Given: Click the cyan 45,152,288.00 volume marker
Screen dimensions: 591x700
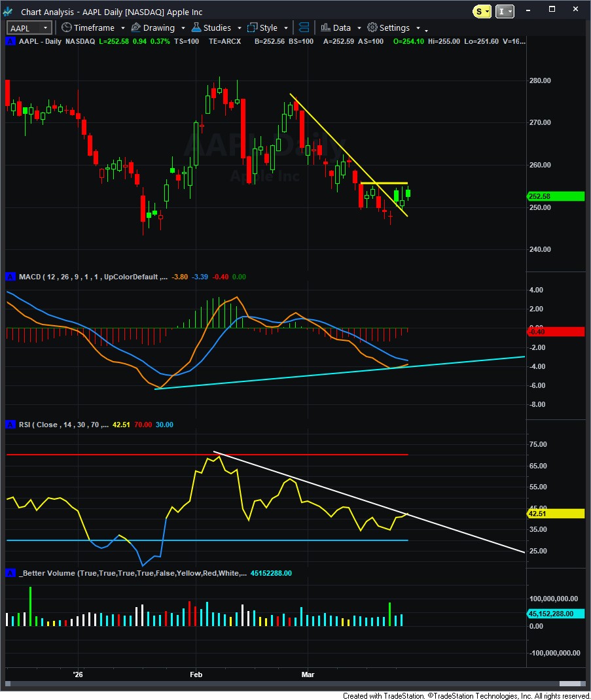Looking at the screenshot, I should point(556,614).
